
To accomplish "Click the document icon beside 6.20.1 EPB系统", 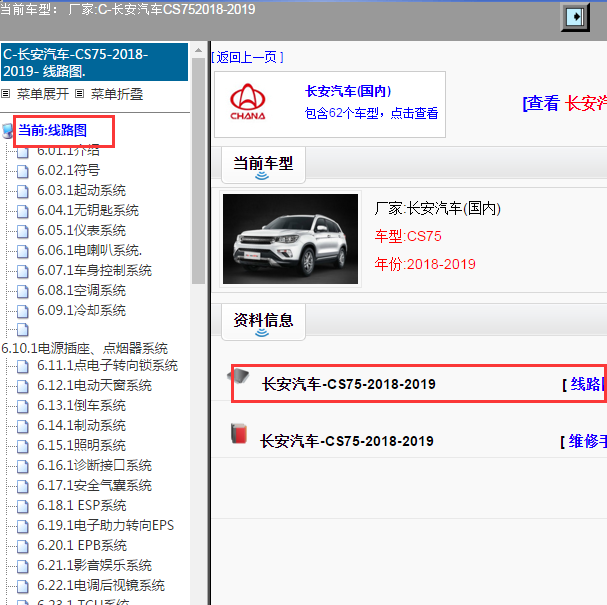I will click(22, 546).
